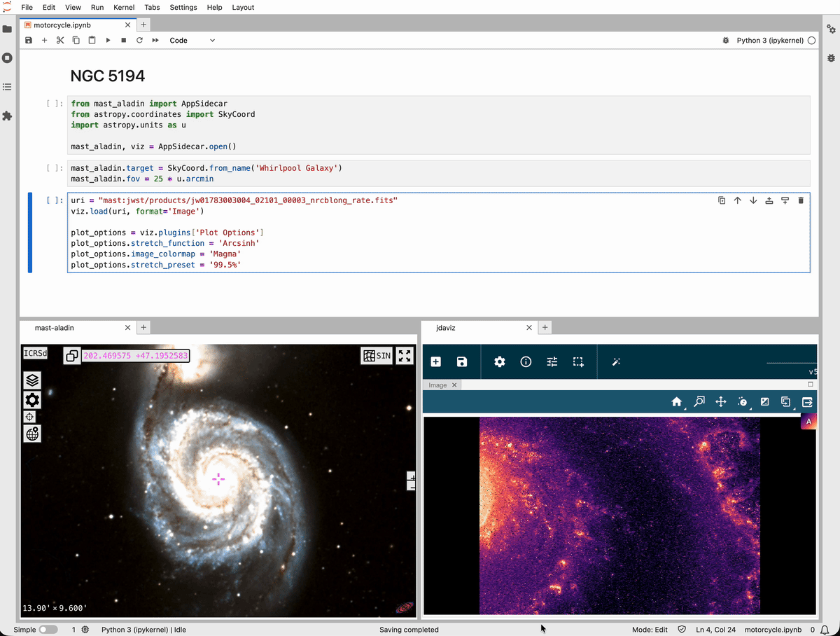Interrupt the kernel with the stop icon
Screen dimensions: 840x636
tap(124, 41)
